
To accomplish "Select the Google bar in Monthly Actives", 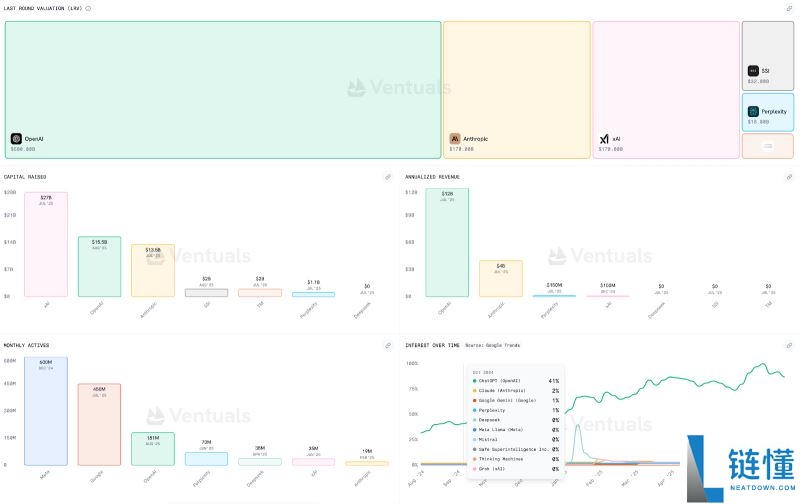I will pos(99,424).
